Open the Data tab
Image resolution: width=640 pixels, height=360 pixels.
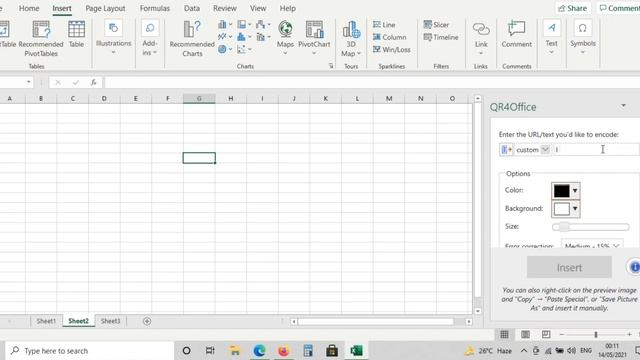coord(192,8)
